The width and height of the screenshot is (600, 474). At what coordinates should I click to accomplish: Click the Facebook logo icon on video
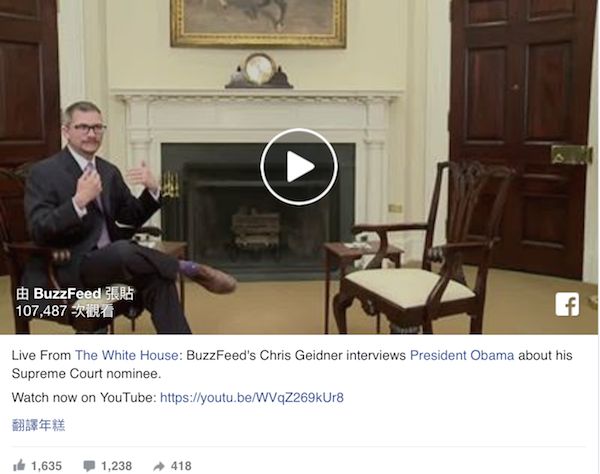tap(567, 304)
